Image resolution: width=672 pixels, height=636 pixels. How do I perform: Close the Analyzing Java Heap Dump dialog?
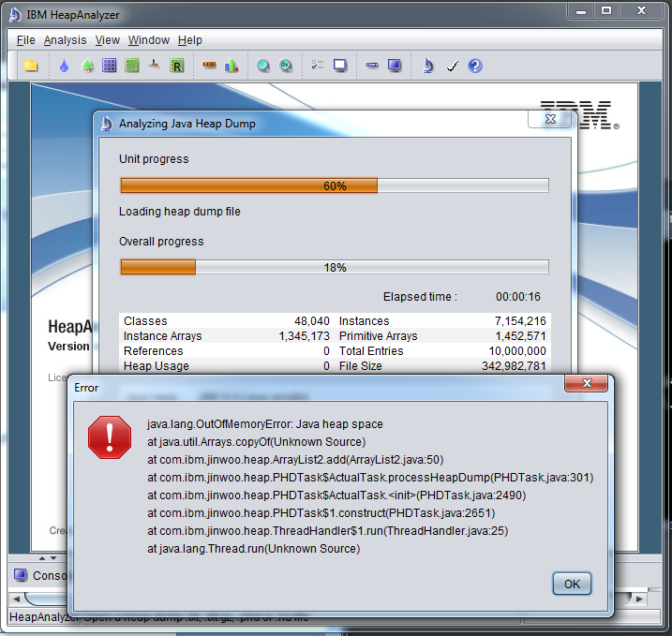pos(550,119)
